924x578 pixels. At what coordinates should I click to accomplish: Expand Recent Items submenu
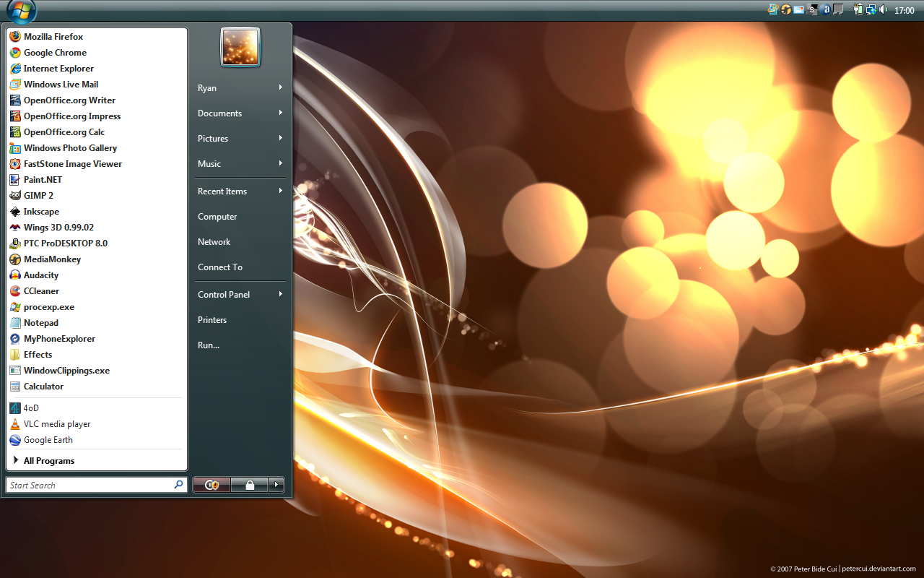coord(240,191)
